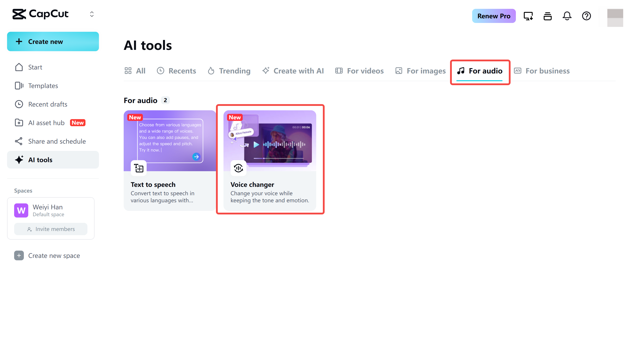This screenshot has height=364, width=636.
Task: Open the notifications bell
Action: click(x=567, y=16)
